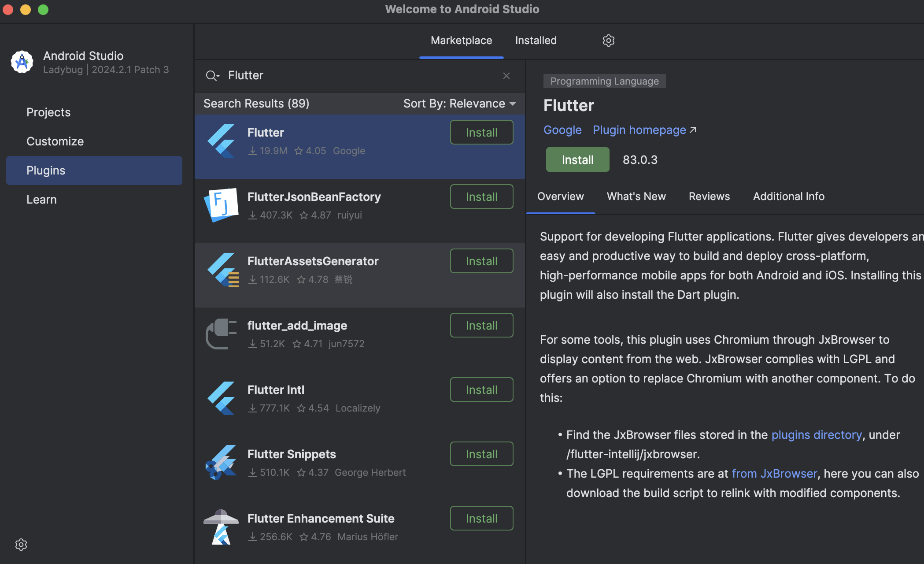Select the FlutterAssetsGenerator plugin icon

coord(222,270)
